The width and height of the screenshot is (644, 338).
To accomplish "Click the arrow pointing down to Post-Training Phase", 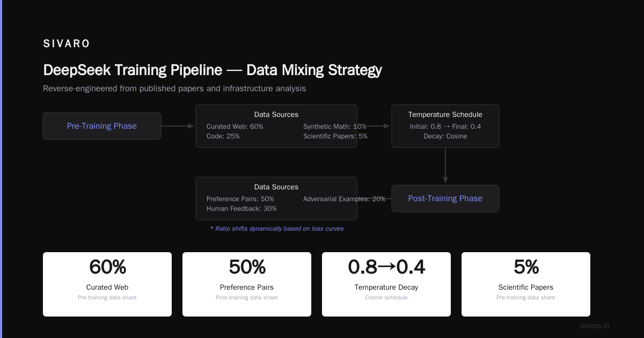I will point(445,166).
